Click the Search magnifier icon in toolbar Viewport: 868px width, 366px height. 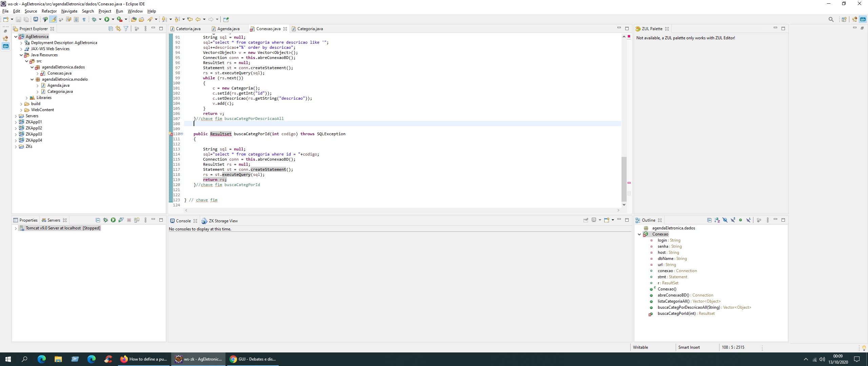[x=831, y=19]
